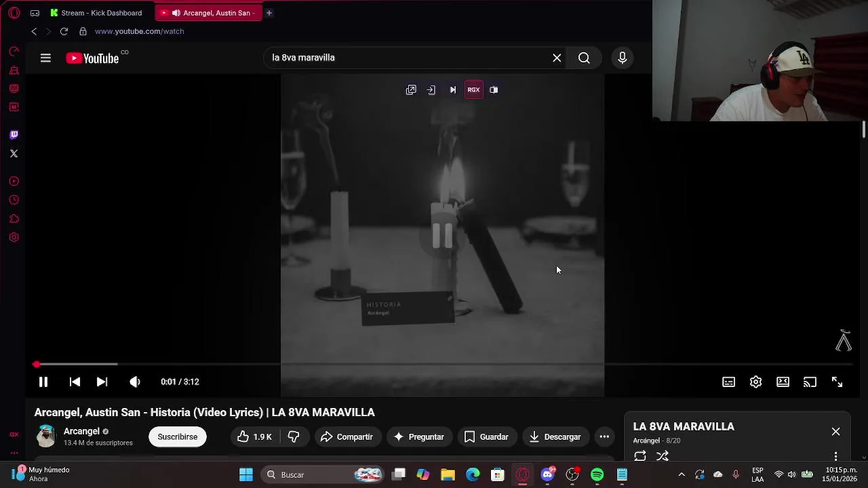
Task: Open the Player icon in the sidebar
Action: click(14, 182)
